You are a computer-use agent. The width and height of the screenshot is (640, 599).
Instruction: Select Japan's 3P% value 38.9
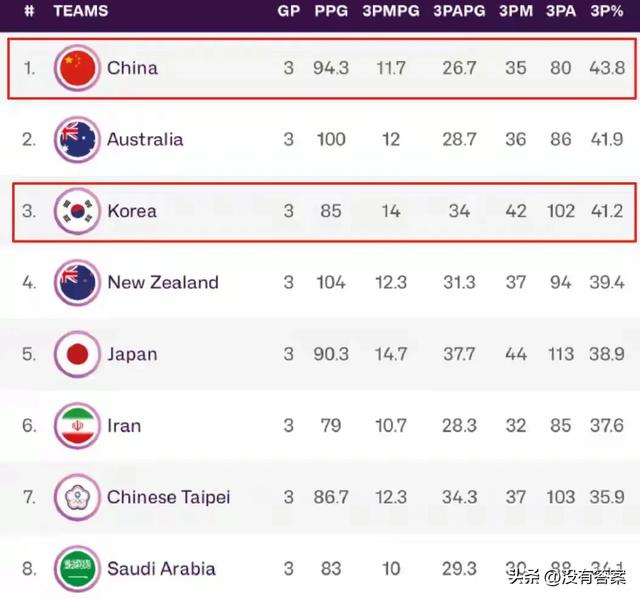pyautogui.click(x=607, y=354)
